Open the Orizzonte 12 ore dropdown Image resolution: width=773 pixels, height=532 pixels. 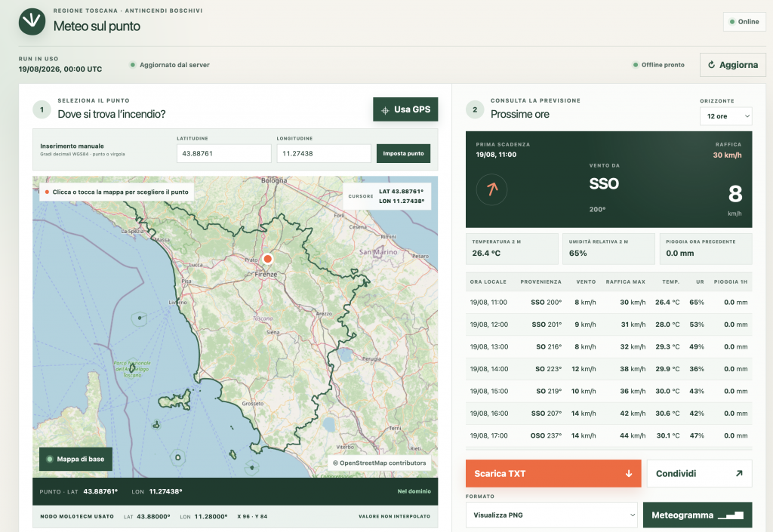click(x=725, y=116)
